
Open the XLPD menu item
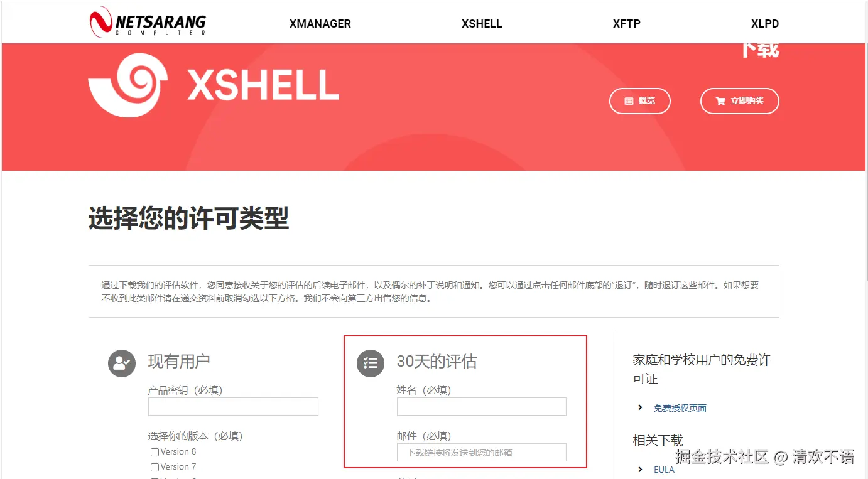(x=765, y=24)
